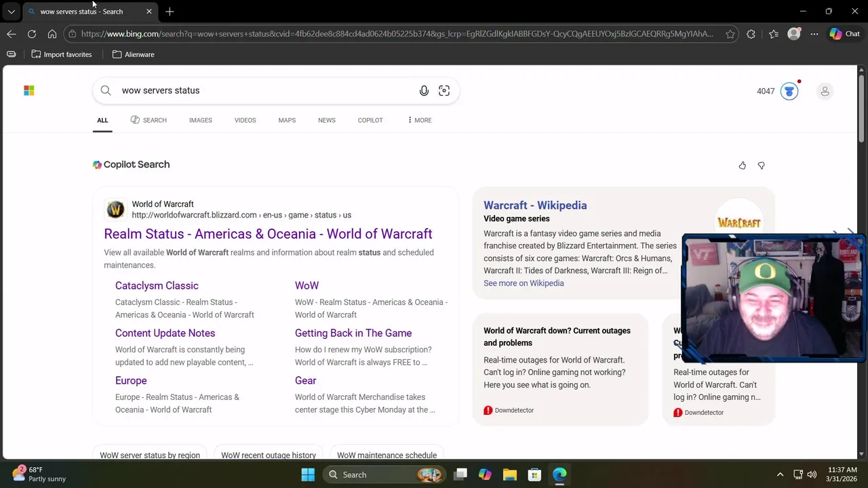This screenshot has height=488, width=868.
Task: Click the taskbar Search box
Action: pos(384,474)
